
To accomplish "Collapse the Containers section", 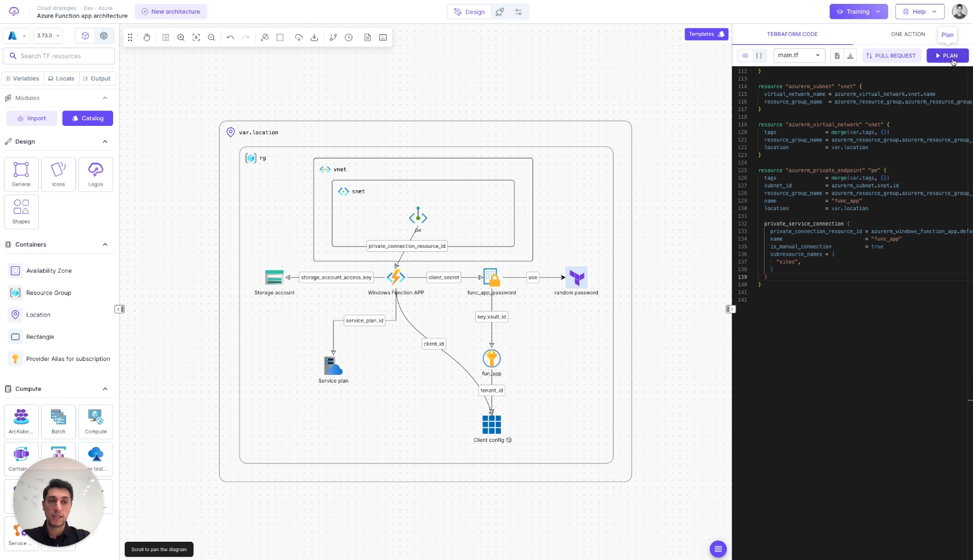I will 105,245.
